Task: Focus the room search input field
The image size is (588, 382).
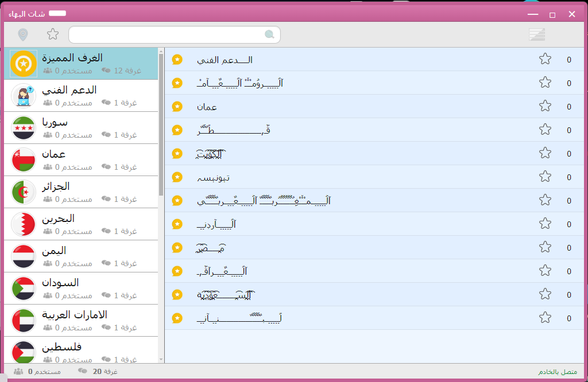Action: [175, 35]
